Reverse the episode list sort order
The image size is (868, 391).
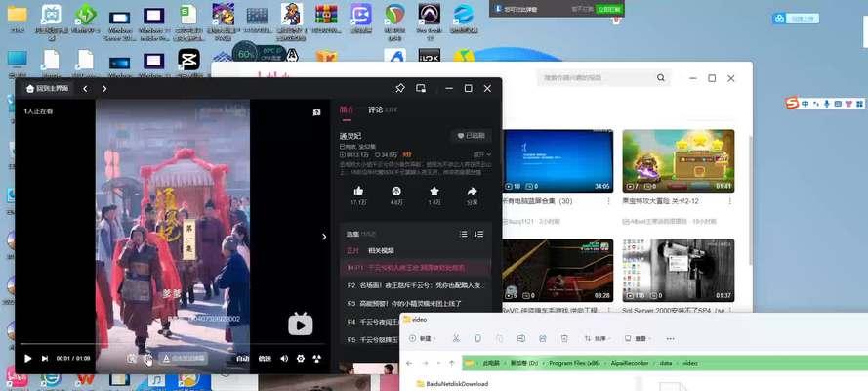[478, 235]
